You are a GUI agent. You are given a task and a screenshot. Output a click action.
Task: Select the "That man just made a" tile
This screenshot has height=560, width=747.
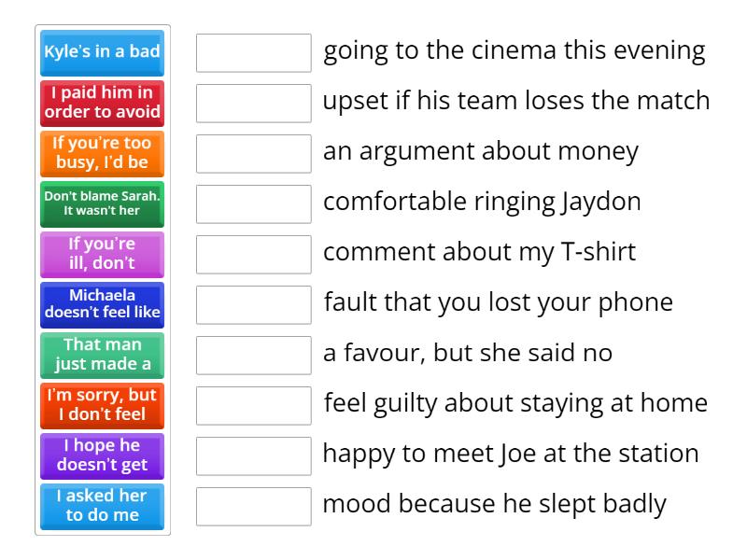point(103,355)
